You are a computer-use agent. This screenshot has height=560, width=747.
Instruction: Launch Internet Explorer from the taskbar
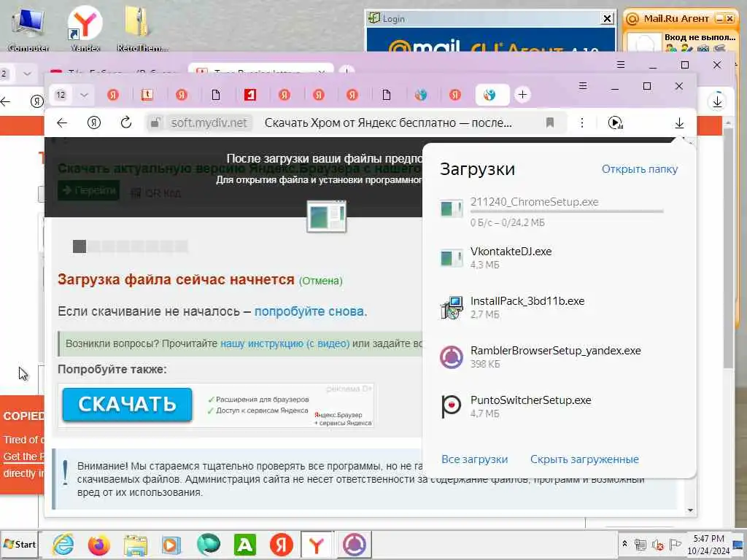click(63, 545)
